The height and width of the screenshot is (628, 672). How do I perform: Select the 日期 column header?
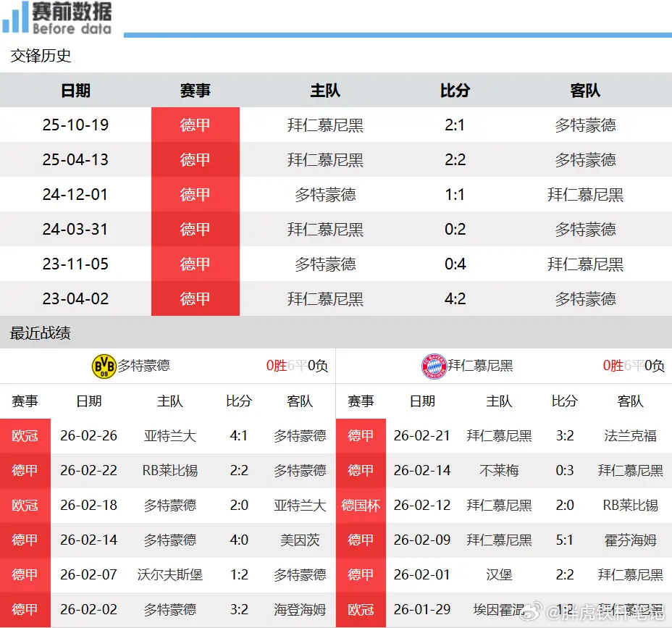(77, 91)
